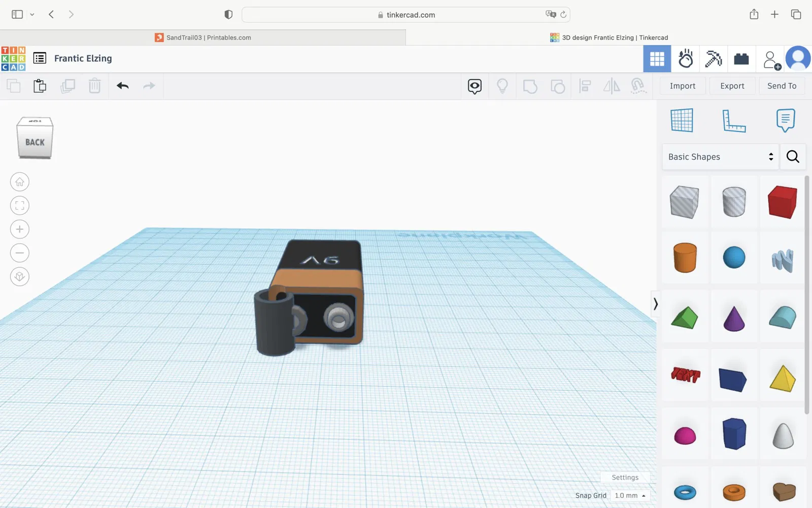The width and height of the screenshot is (812, 508).
Task: Click the Home view icon
Action: pyautogui.click(x=20, y=182)
